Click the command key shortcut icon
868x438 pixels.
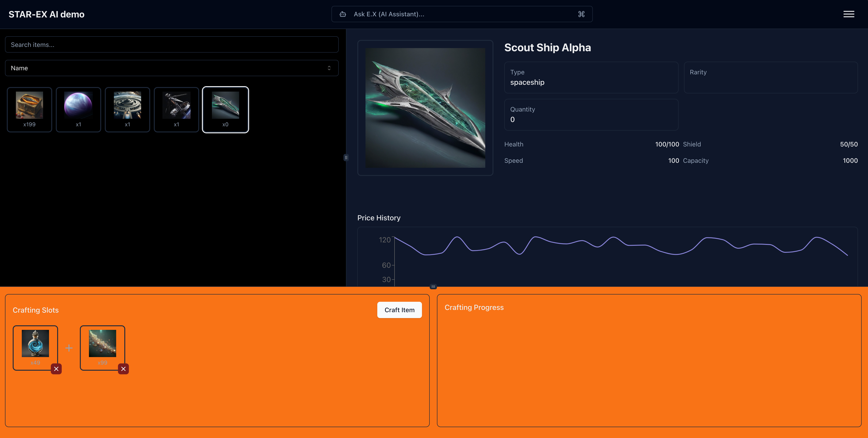tap(581, 14)
